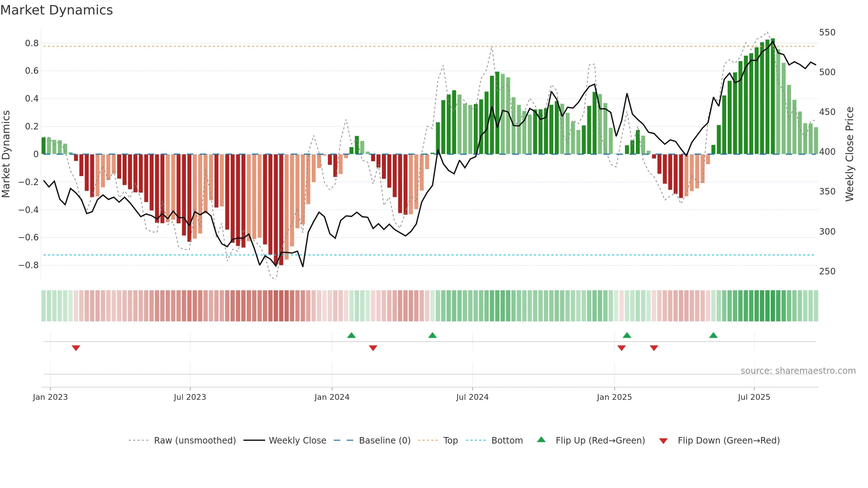This screenshot has width=868, height=488.
Task: Select the flip-up marker before Jul 2025
Action: [713, 335]
